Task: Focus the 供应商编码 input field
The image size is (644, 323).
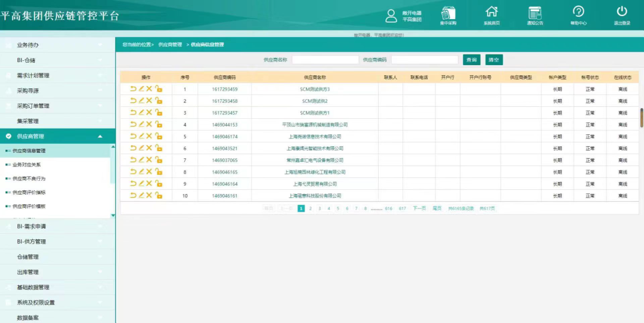Action: (425, 60)
